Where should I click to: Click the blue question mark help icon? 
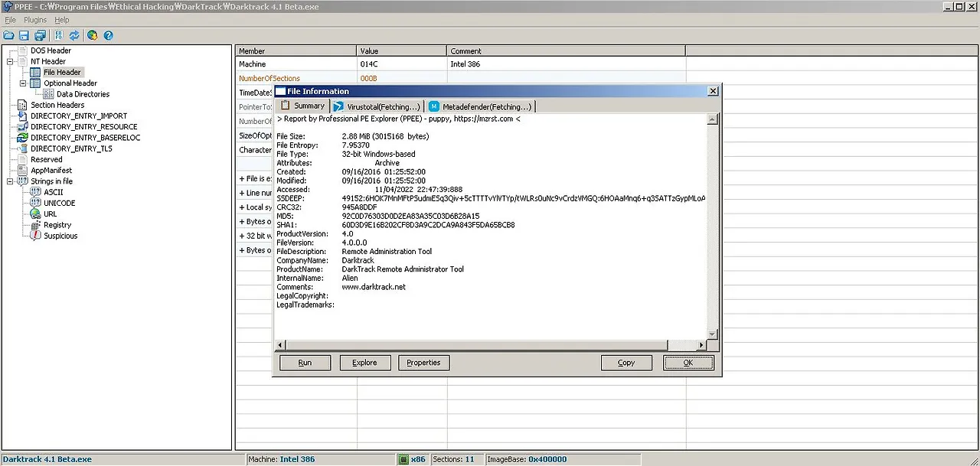pos(108,35)
